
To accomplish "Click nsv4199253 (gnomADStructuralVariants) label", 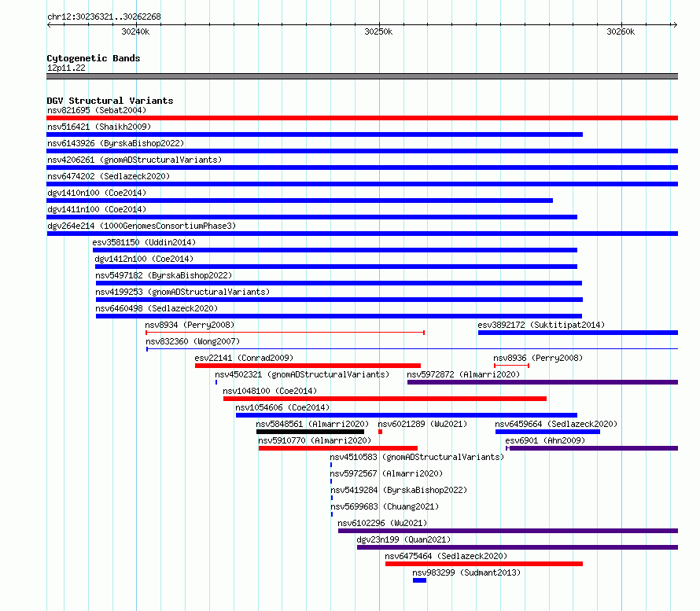I will tap(182, 292).
